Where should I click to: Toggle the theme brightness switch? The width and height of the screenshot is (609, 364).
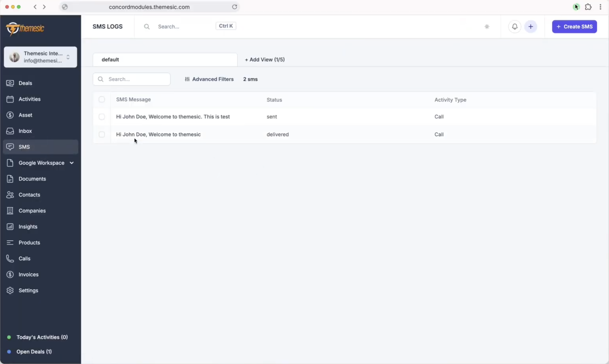[487, 27]
